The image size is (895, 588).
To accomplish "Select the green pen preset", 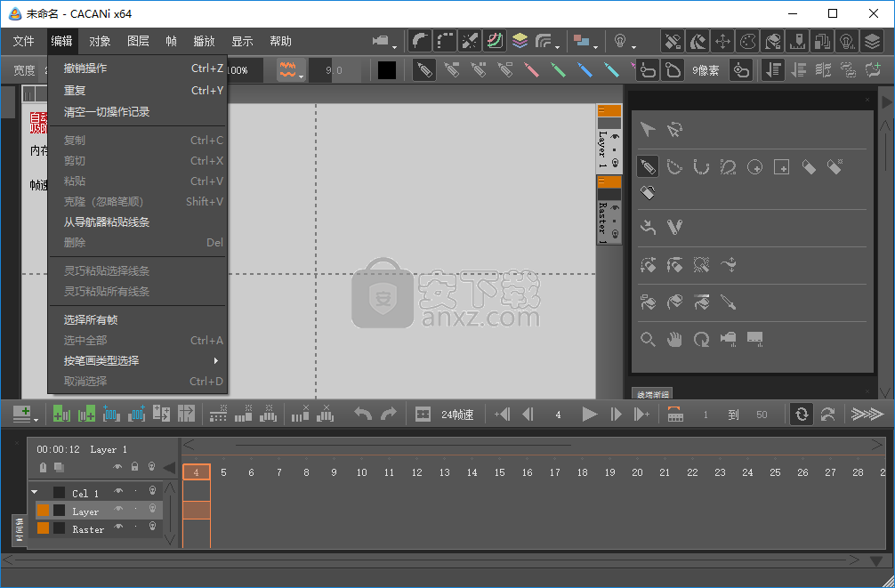I will [x=558, y=70].
